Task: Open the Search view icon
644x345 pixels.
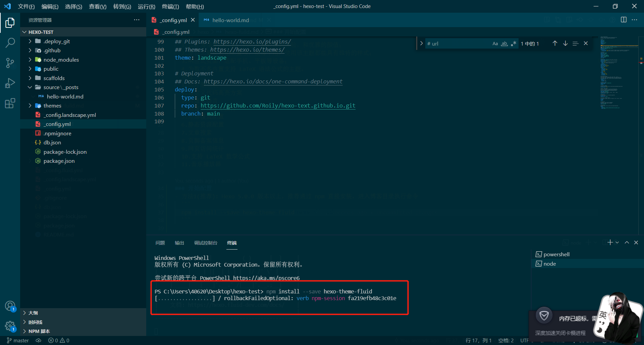Action: click(x=10, y=43)
